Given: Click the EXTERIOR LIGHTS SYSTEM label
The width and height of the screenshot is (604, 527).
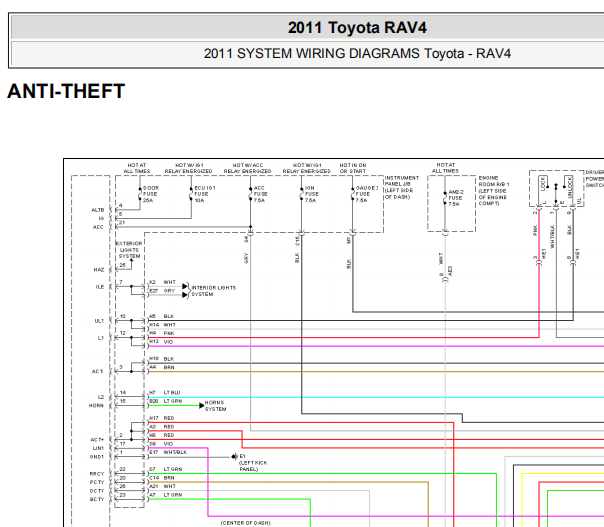Looking at the screenshot, I should (x=129, y=250).
